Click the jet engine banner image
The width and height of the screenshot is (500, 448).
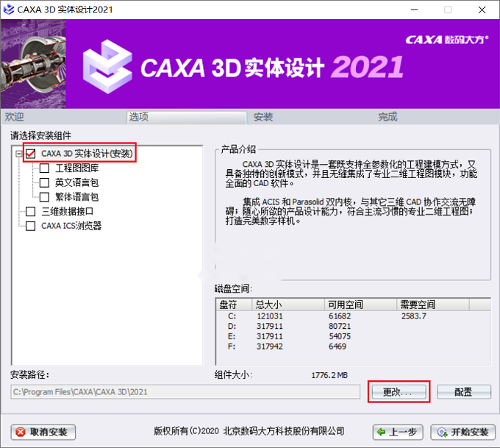(33, 64)
